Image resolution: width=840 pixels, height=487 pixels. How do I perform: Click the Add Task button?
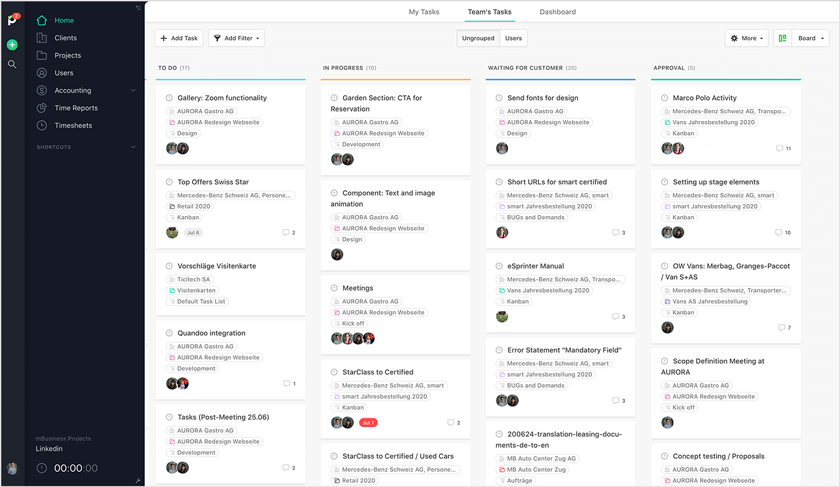click(179, 39)
